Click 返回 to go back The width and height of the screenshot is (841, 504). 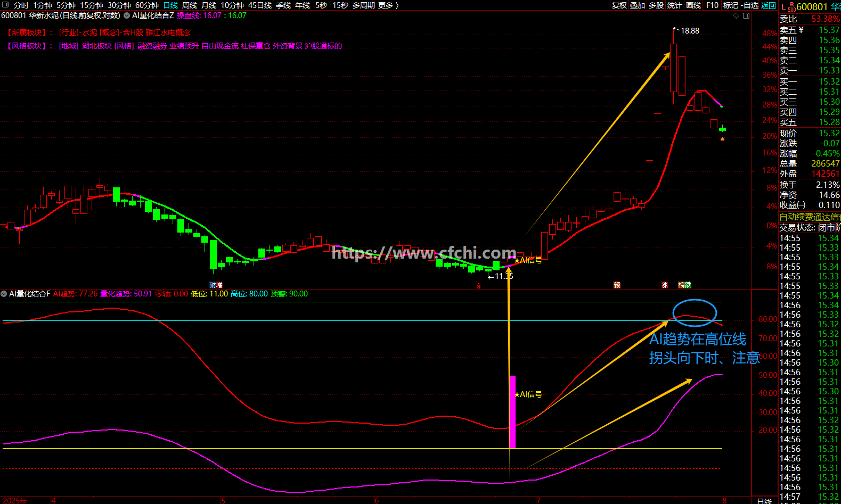[769, 5]
